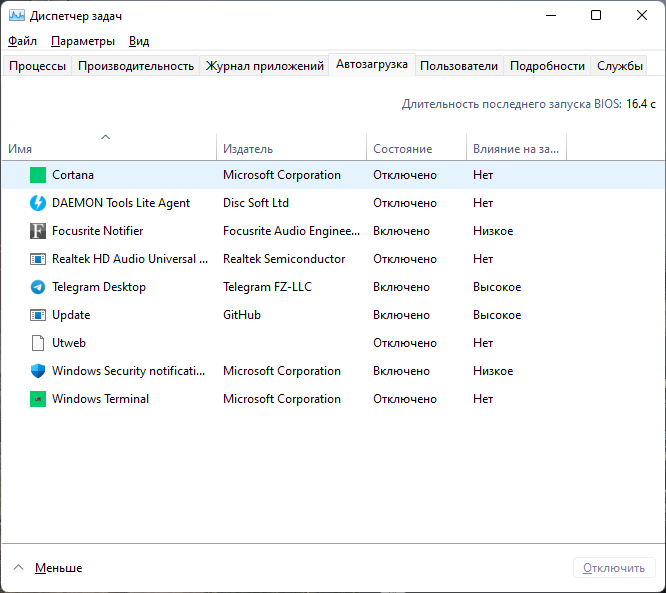Click the GitHub publisher cell

click(x=242, y=315)
